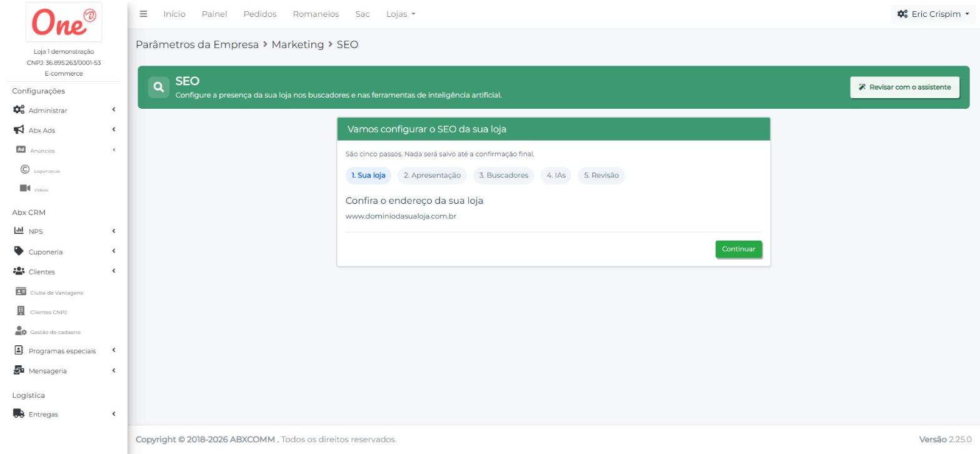Click the Anúncios Ad icon
The width and height of the screenshot is (980, 454).
click(x=21, y=150)
